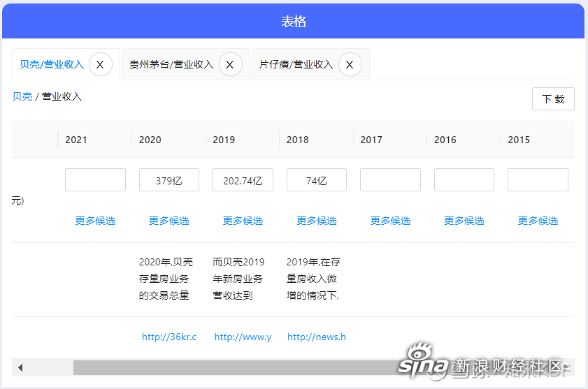Switch to the 贵州茅台/营业收入 tab
Image resolution: width=588 pixels, height=389 pixels.
[171, 64]
